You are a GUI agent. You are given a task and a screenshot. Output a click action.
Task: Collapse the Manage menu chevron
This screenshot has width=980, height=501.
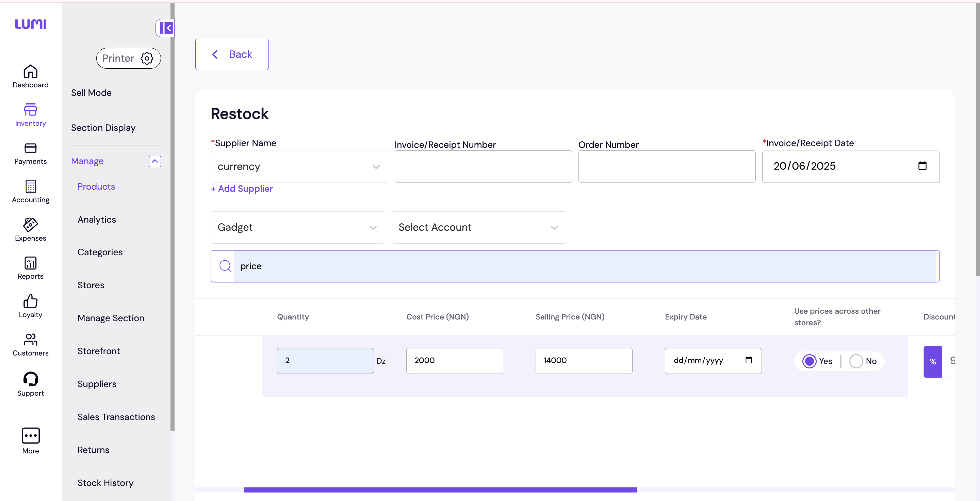155,161
